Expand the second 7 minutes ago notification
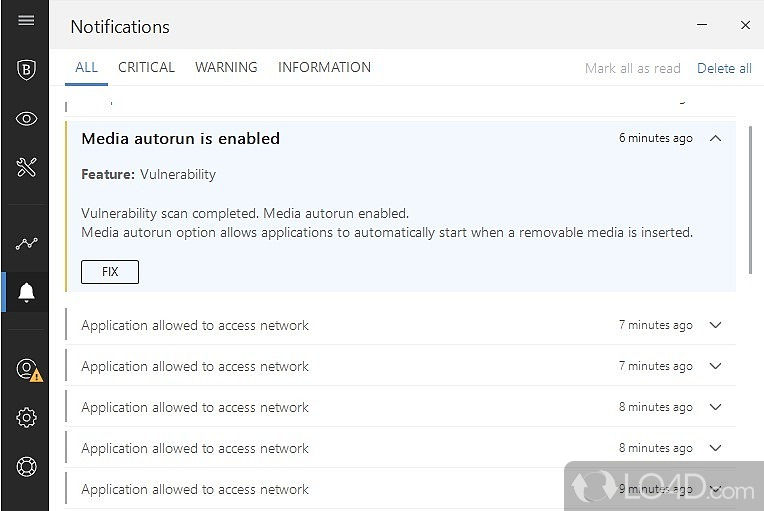764x511 pixels. pyautogui.click(x=715, y=366)
